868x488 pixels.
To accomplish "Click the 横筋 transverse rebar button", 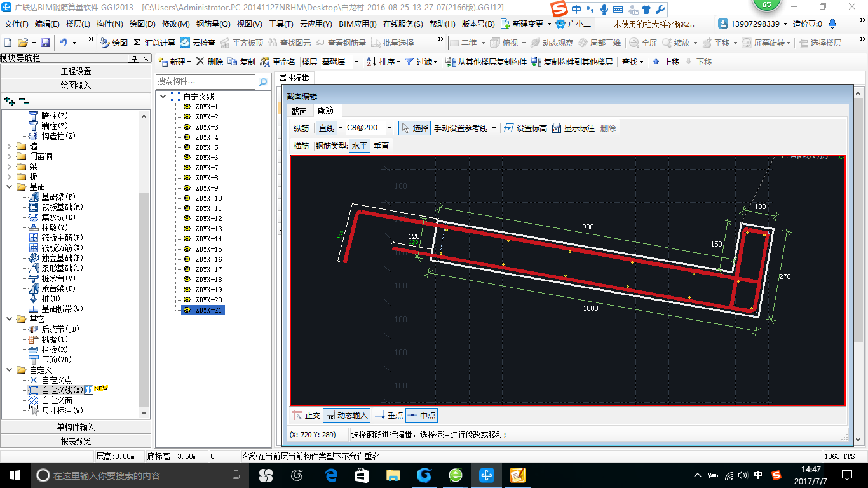I will [x=301, y=146].
